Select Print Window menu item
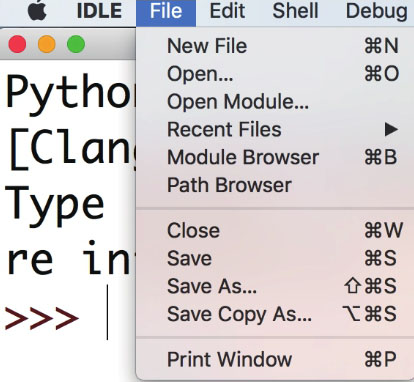 tap(275, 359)
